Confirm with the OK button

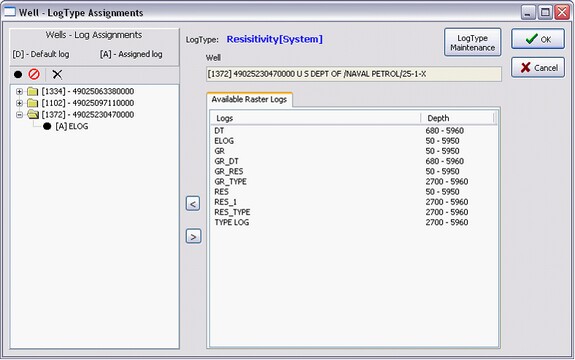538,39
